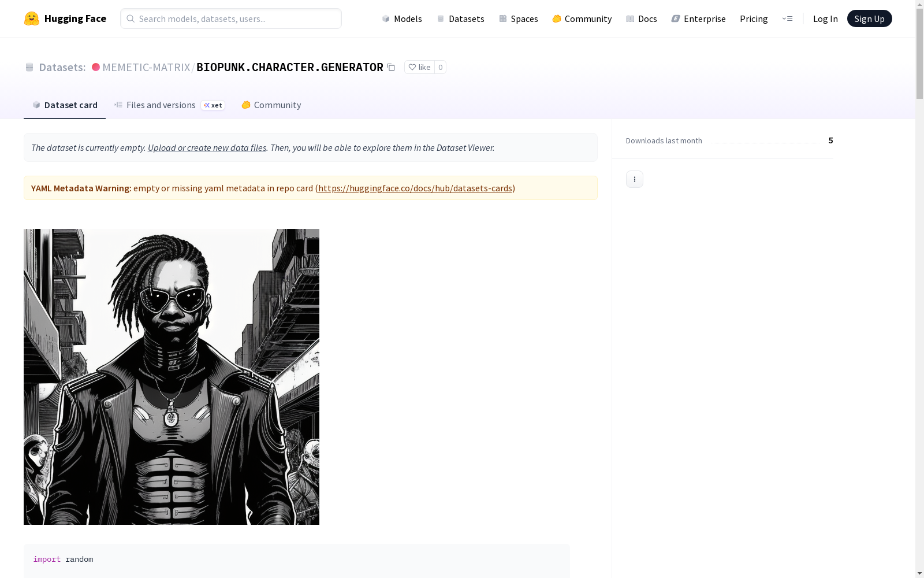The image size is (924, 578).
Task: Open the Spaces navigation item
Action: pyautogui.click(x=519, y=18)
